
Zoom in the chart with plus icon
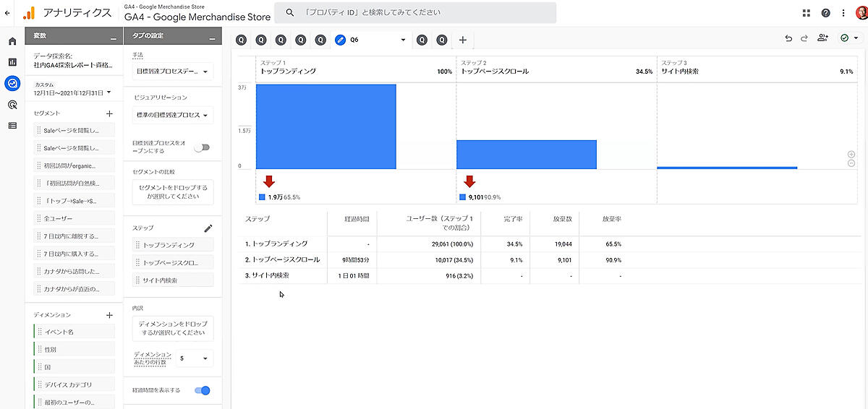[x=851, y=155]
